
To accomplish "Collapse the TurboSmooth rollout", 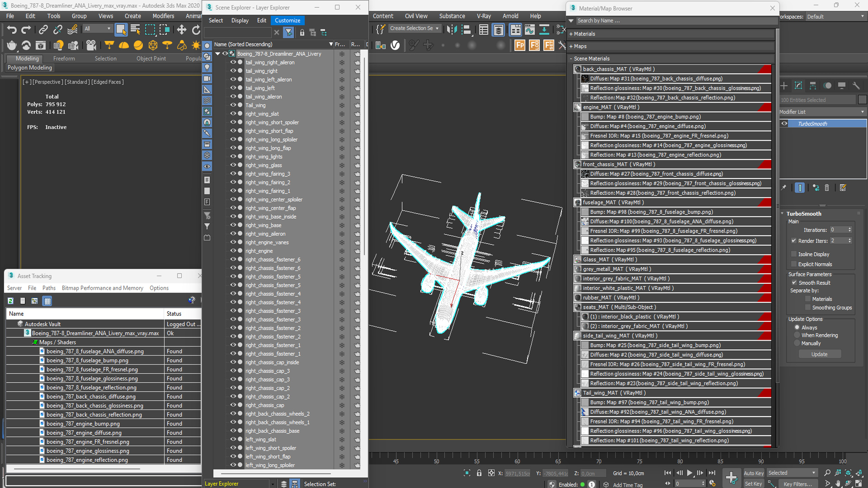I will coord(783,214).
